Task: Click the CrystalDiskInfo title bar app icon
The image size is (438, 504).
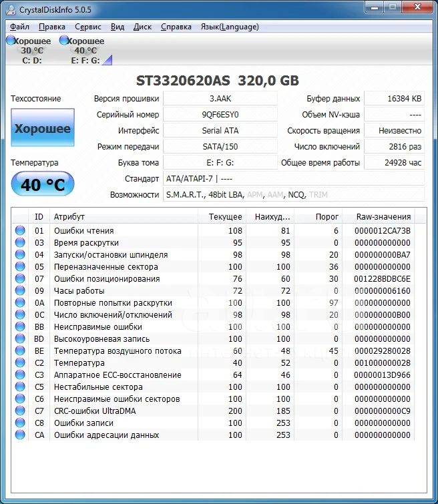Action: pos(11,9)
